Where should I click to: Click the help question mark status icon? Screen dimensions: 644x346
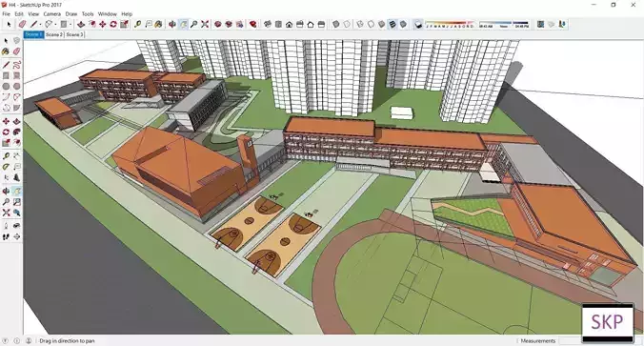click(6, 340)
